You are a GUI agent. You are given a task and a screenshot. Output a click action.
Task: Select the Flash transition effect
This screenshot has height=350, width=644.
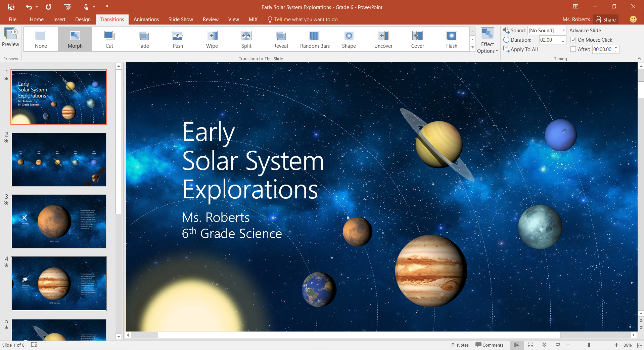451,39
